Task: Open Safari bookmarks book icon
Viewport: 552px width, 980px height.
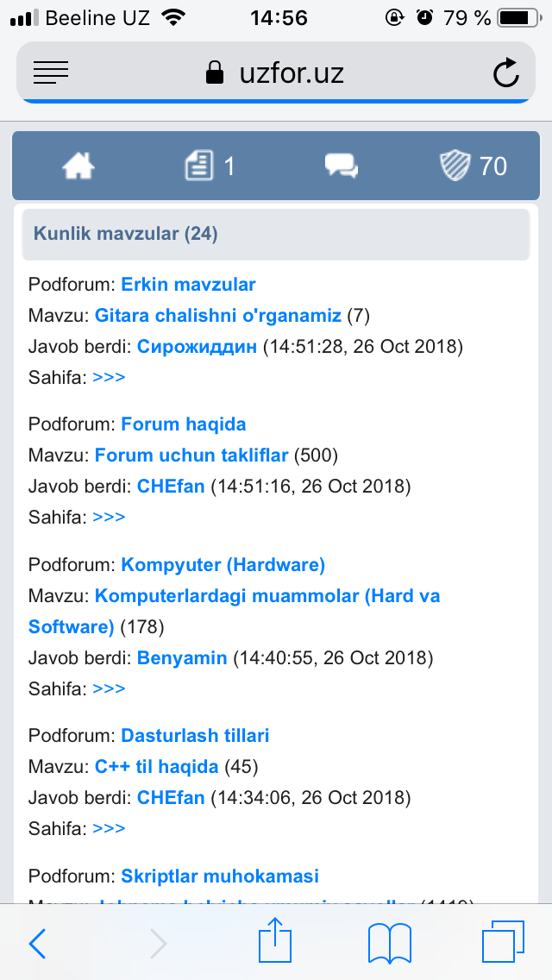Action: coord(390,944)
